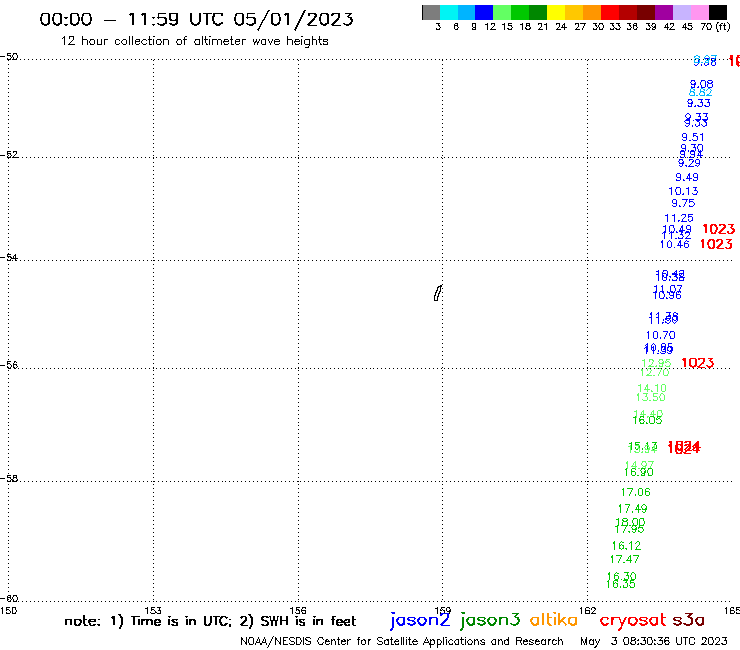This screenshot has height=650, width=740.
Task: Click the jason2 satellite legend label
Action: pos(420,620)
